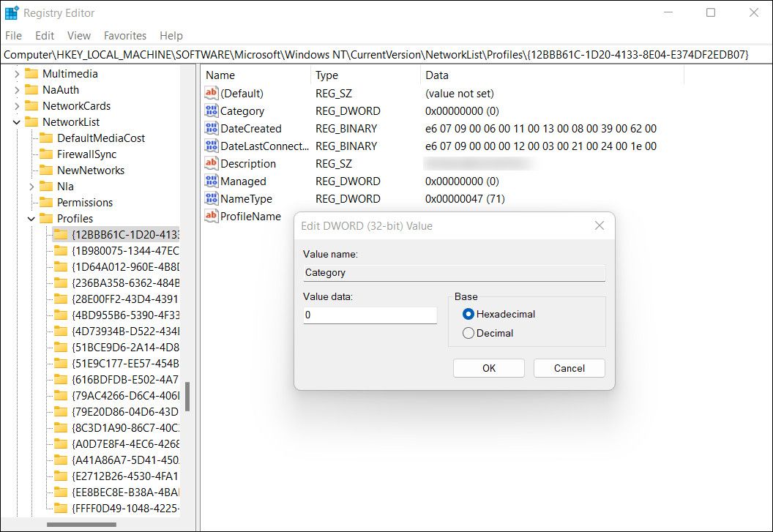773x532 pixels.
Task: Click the (Default) string value icon
Action: [x=211, y=93]
